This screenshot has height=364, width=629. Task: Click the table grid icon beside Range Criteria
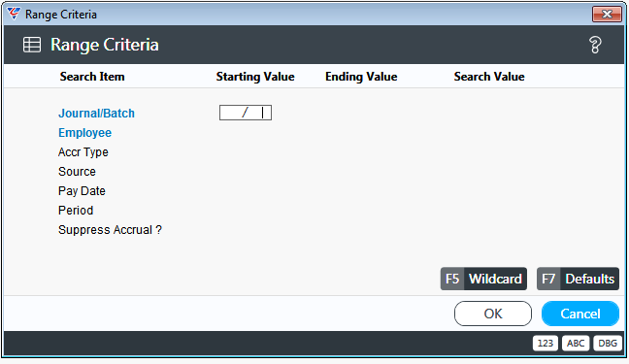[32, 45]
